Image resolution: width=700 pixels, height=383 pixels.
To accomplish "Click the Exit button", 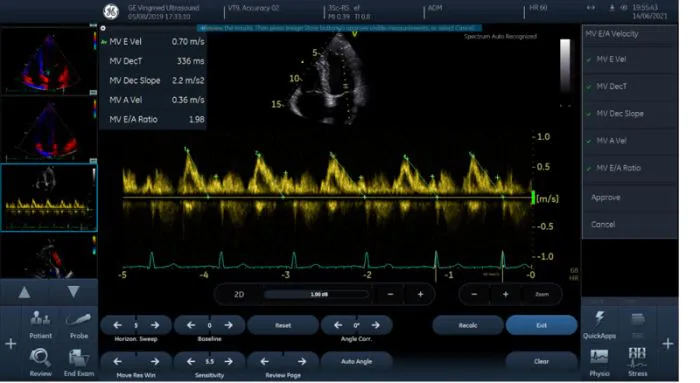I will point(541,325).
